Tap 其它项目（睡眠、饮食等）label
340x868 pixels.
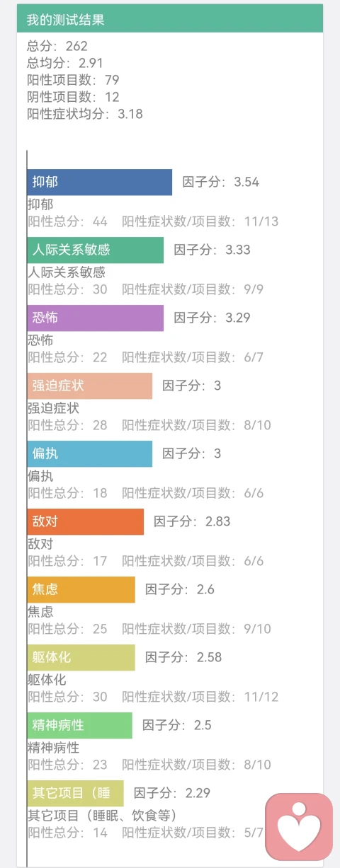[x=102, y=816]
